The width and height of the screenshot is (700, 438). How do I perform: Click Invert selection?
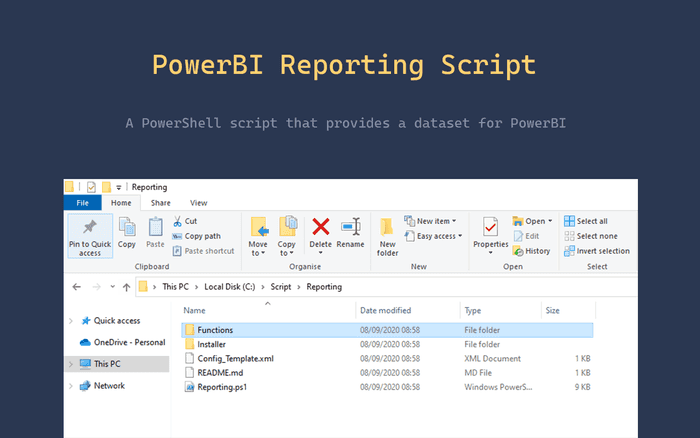tap(597, 251)
